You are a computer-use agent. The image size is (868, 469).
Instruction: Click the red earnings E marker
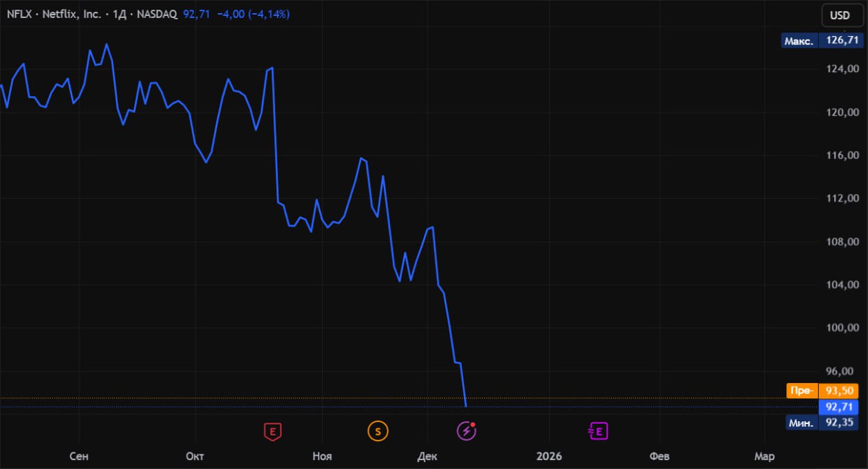point(274,432)
